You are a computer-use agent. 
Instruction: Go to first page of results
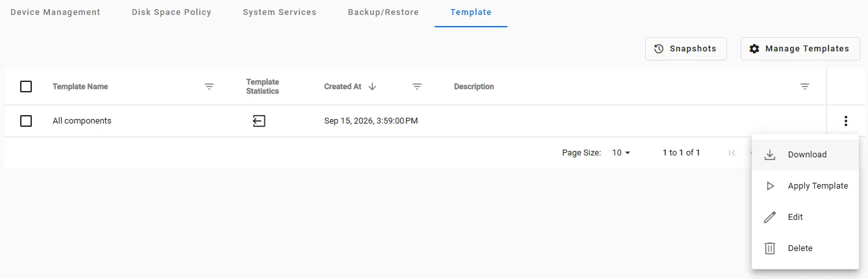click(x=732, y=153)
